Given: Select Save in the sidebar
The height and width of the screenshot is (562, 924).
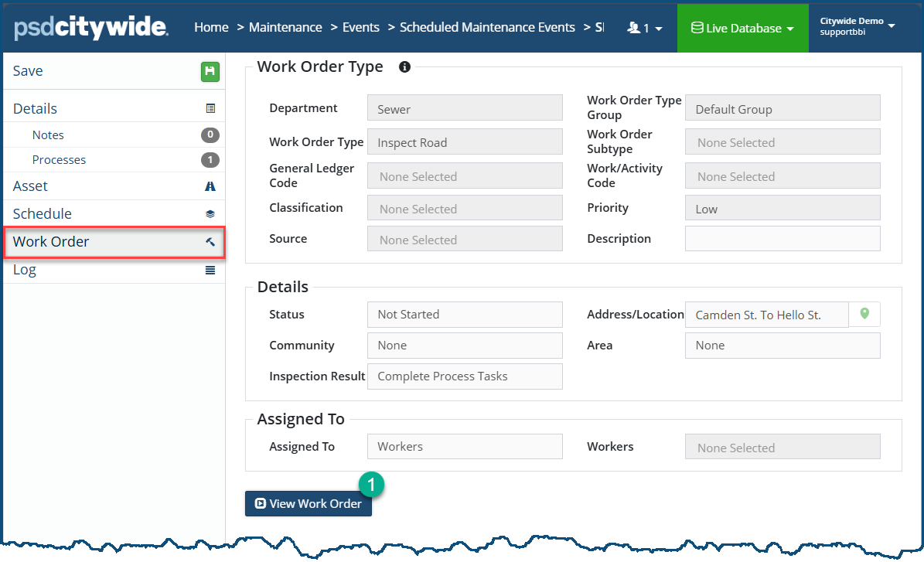Looking at the screenshot, I should pyautogui.click(x=114, y=71).
